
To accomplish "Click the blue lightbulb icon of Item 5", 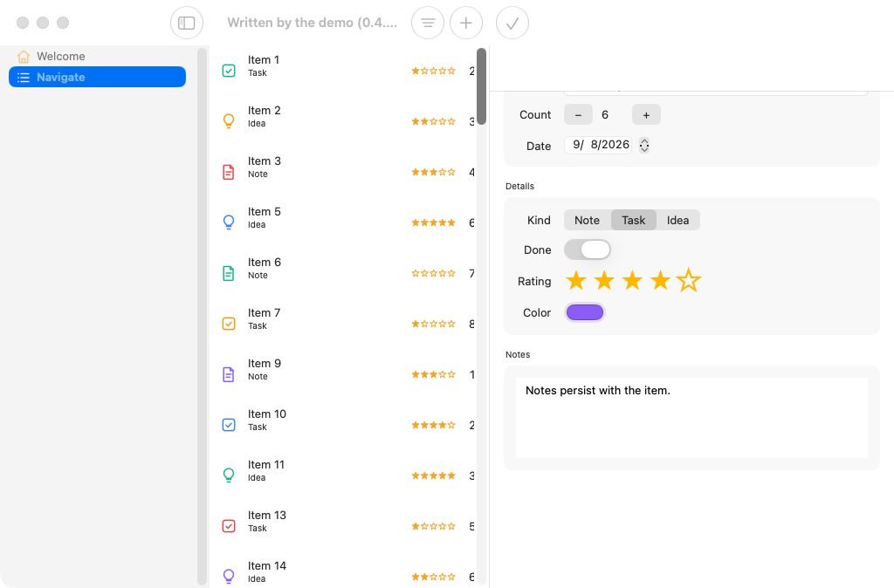I will 229,222.
